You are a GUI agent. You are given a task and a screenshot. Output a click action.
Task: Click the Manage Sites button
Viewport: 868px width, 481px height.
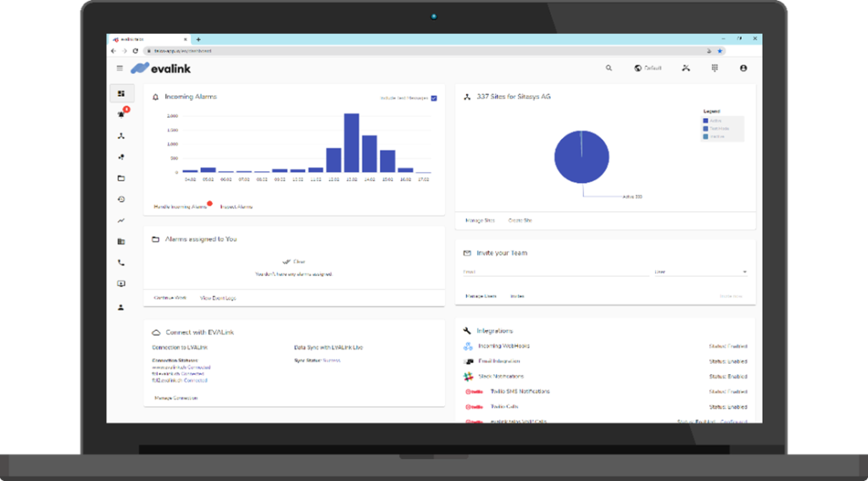coord(480,221)
